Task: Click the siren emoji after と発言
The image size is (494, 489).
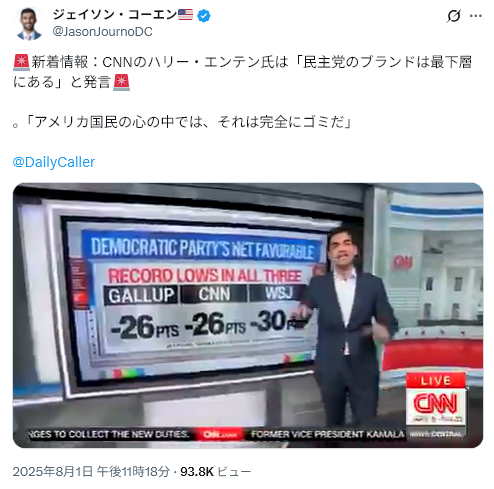Action: 121,82
